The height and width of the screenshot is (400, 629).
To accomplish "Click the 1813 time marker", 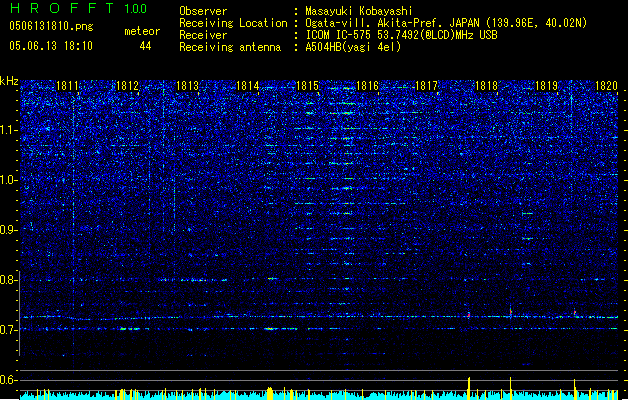I will pyautogui.click(x=187, y=86).
